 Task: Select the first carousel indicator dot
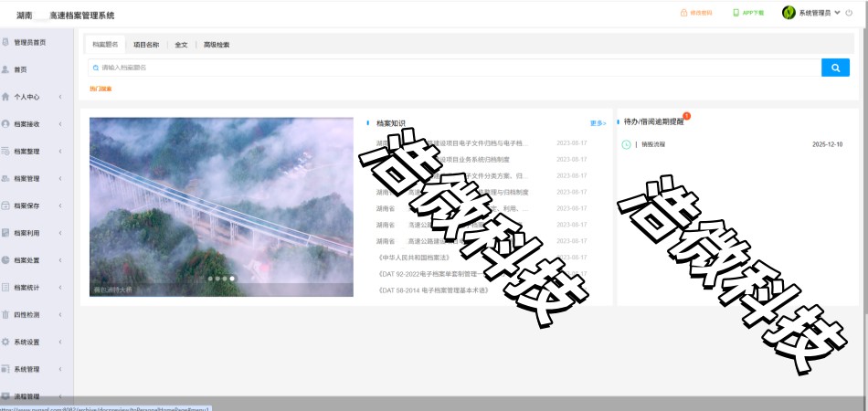coord(210,279)
